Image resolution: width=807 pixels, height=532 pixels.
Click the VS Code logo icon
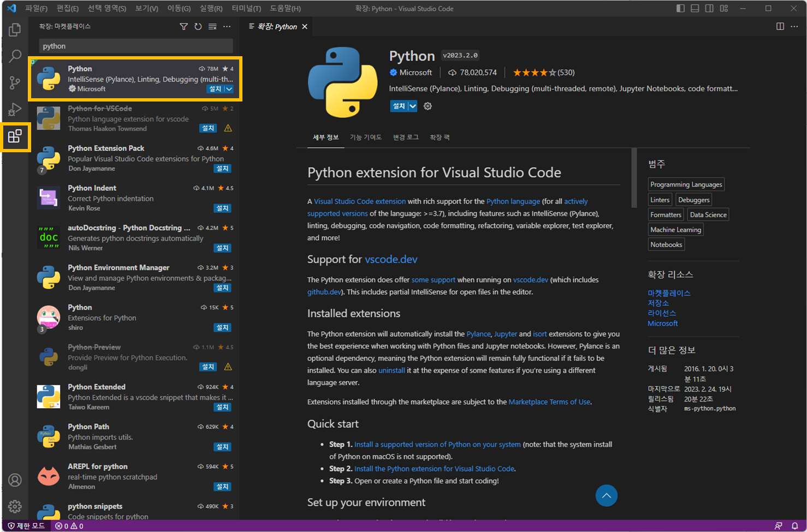11,8
